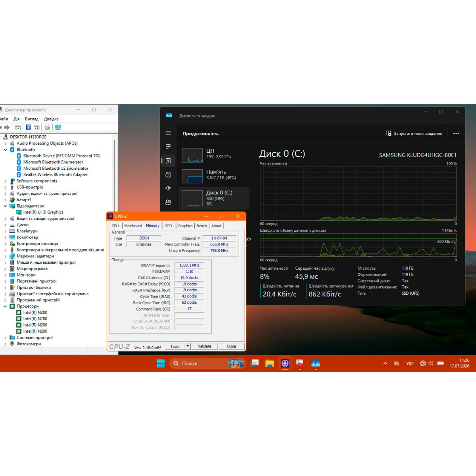Click the Validate button in CPU-Z
Screen dimensions: 476x476
pyautogui.click(x=205, y=346)
